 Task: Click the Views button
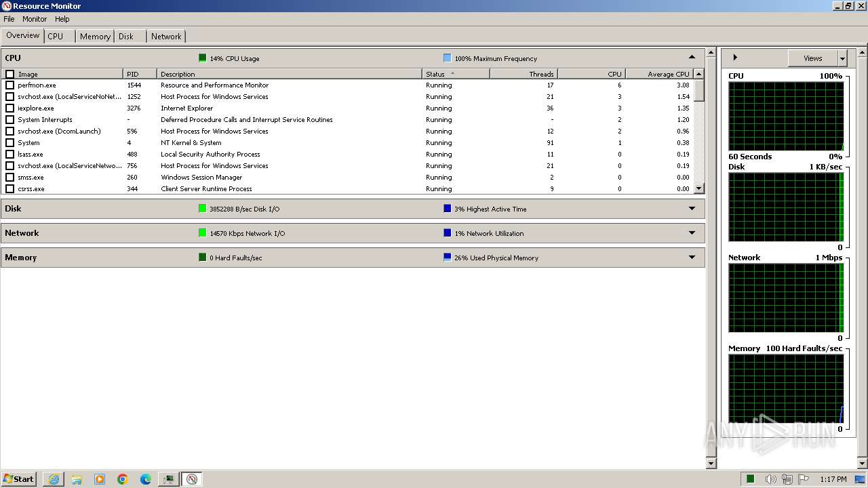(813, 58)
